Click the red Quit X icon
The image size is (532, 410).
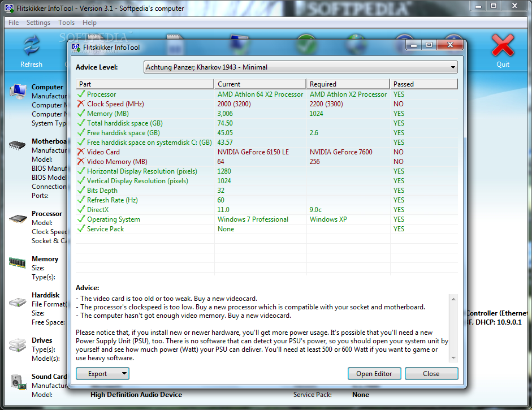(503, 45)
